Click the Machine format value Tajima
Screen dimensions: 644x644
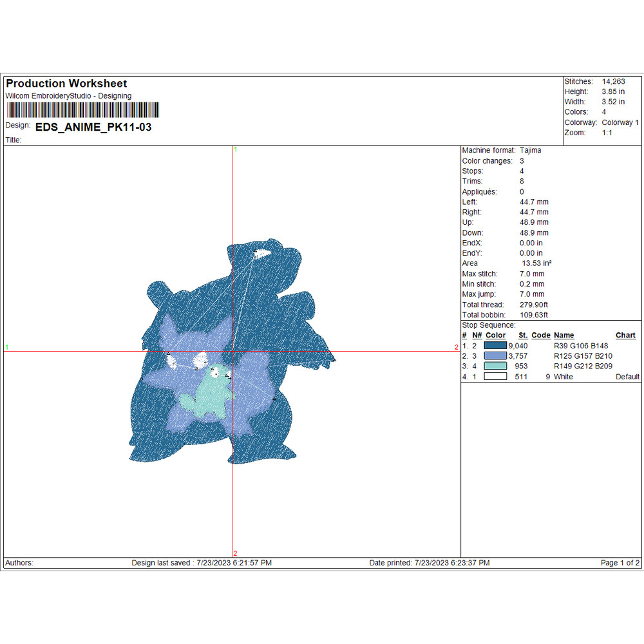[x=531, y=150]
